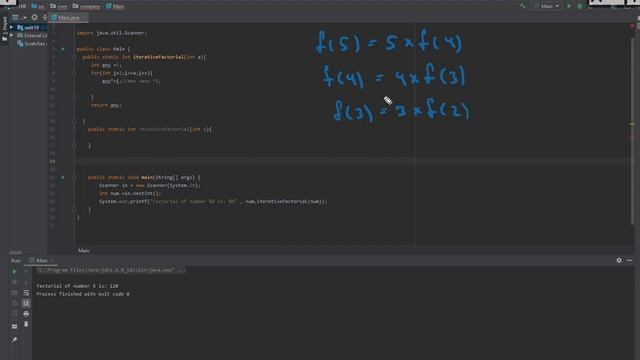The width and height of the screenshot is (640, 360).
Task: Click the Run tool window label
Action: tap(16, 260)
